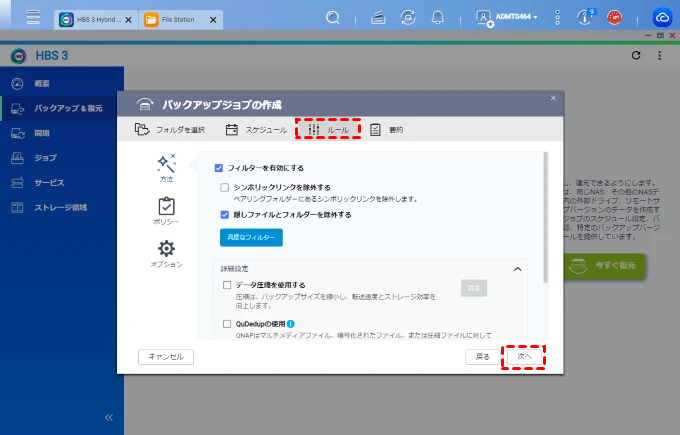Toggle データ圧縮を使用する checkbox

(x=227, y=285)
